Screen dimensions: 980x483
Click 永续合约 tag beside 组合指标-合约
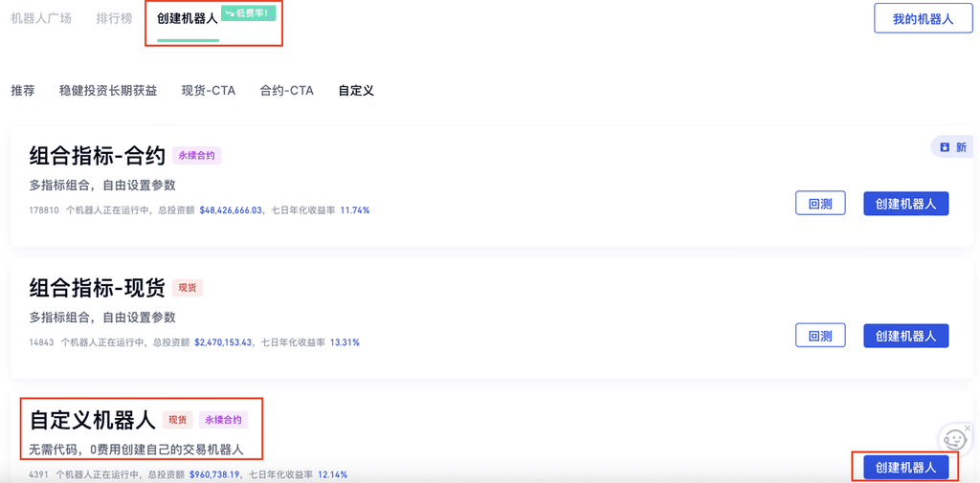(197, 156)
